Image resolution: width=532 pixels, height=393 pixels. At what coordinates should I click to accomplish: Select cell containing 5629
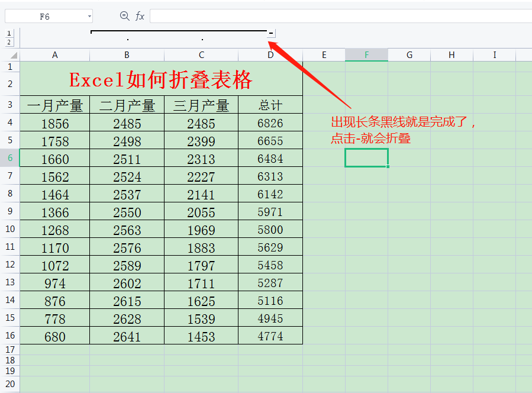click(270, 247)
